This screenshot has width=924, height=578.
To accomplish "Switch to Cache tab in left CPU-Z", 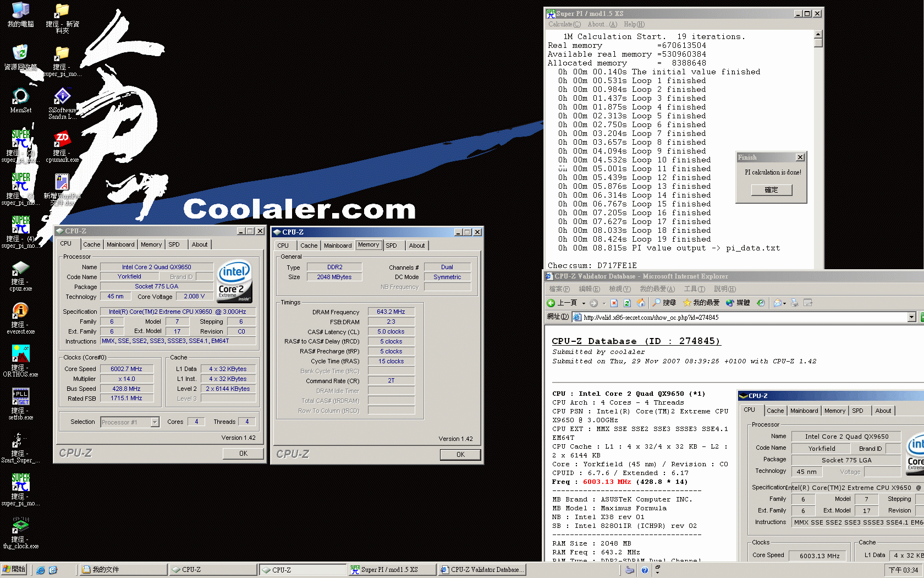I will 92,244.
